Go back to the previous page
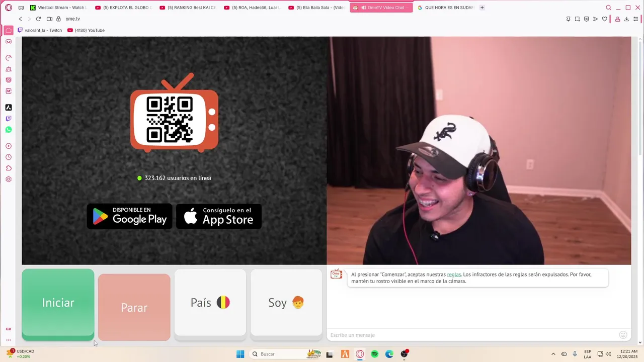Viewport: 644px width, 362px height. (x=21, y=19)
